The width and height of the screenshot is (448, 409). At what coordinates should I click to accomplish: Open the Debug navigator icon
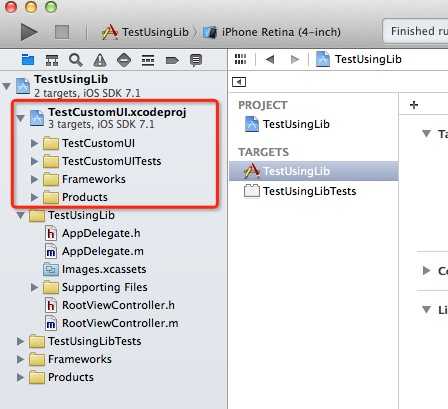point(148,60)
